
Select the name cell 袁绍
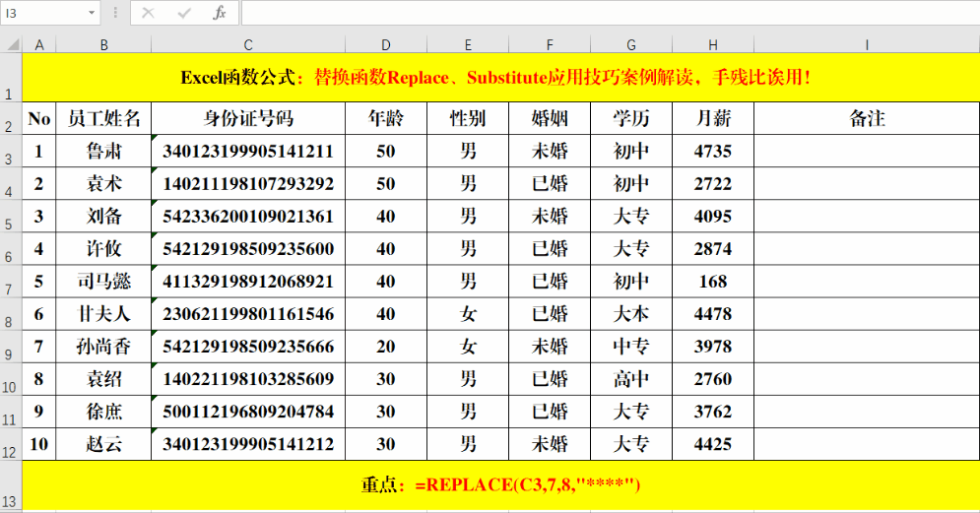pyautogui.click(x=103, y=379)
